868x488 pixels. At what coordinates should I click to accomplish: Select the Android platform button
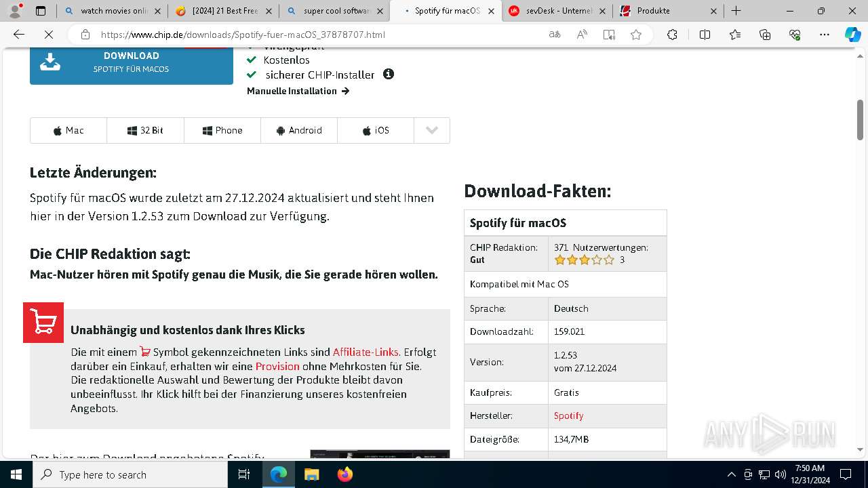[299, 130]
